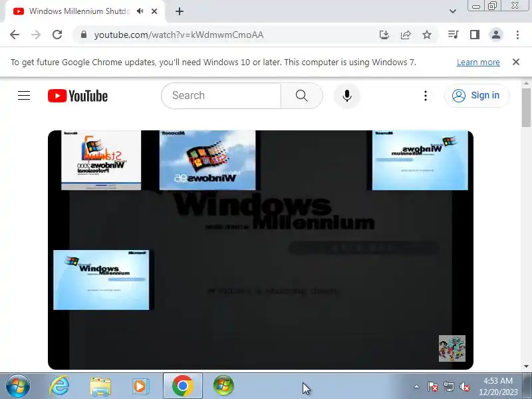
Task: Mute the tab via the speaker icon
Action: (x=140, y=11)
